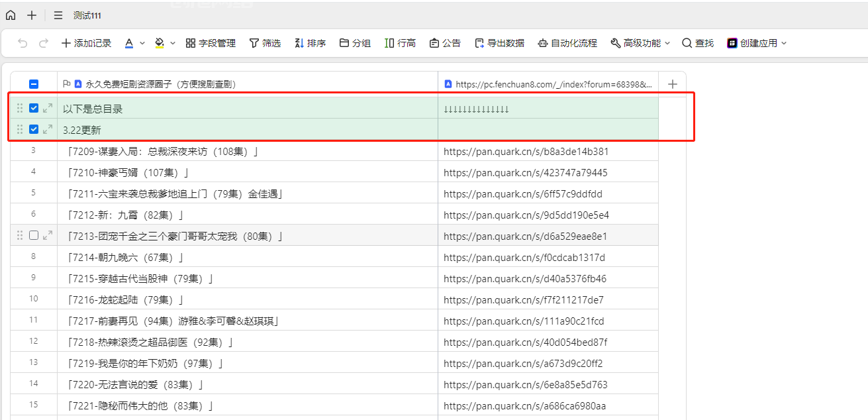Select the 7210-神豪丐婿 cell
Image resolution: width=868 pixels, height=420 pixels.
248,172
